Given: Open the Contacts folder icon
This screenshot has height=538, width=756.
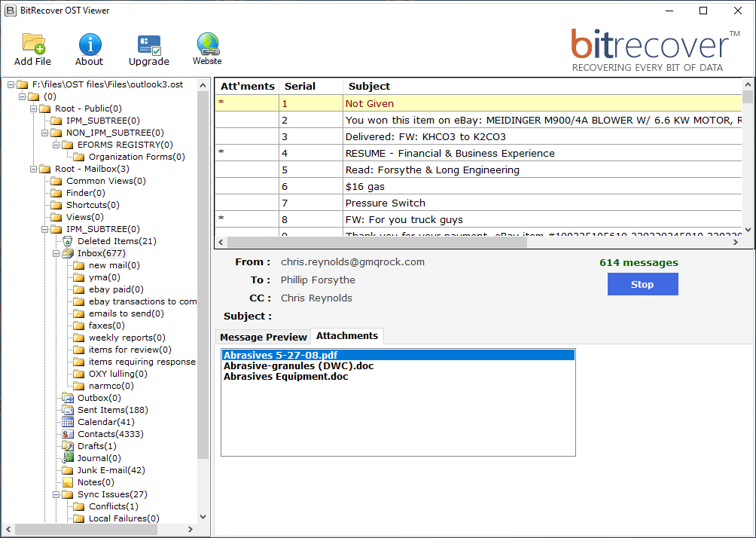Looking at the screenshot, I should tap(68, 434).
